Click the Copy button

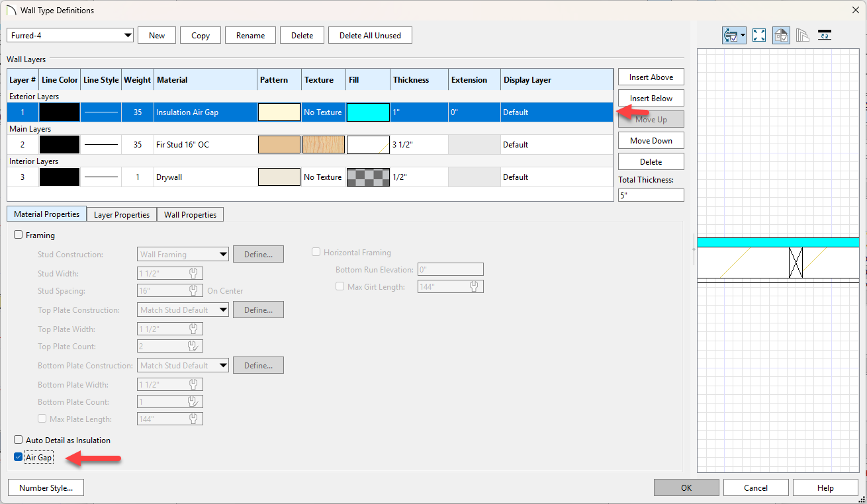(201, 35)
